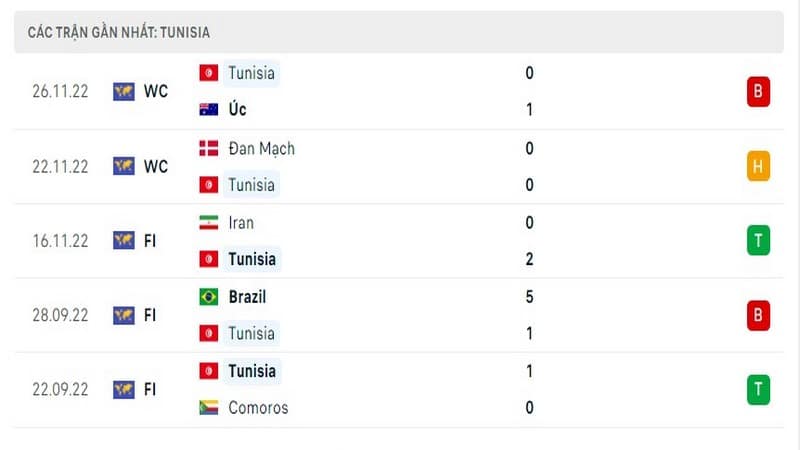Click the Denmark flag beside Đan Mạch

pyautogui.click(x=208, y=148)
